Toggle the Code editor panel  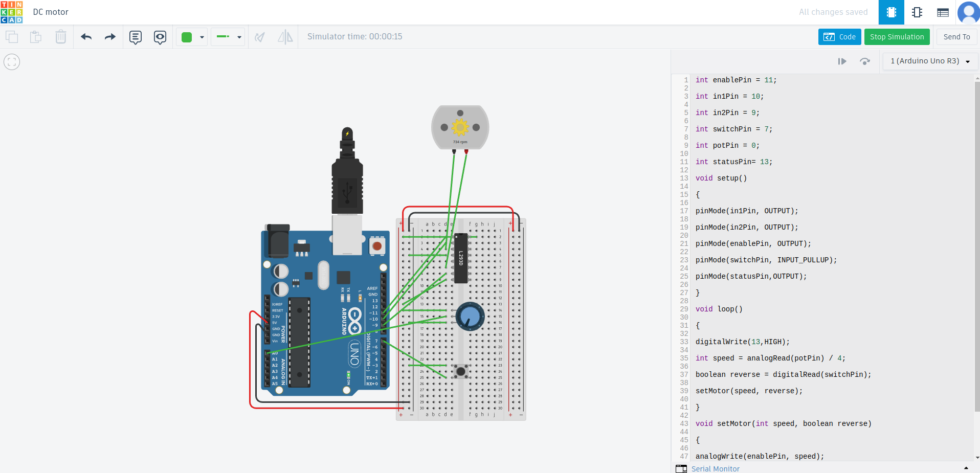pos(840,37)
